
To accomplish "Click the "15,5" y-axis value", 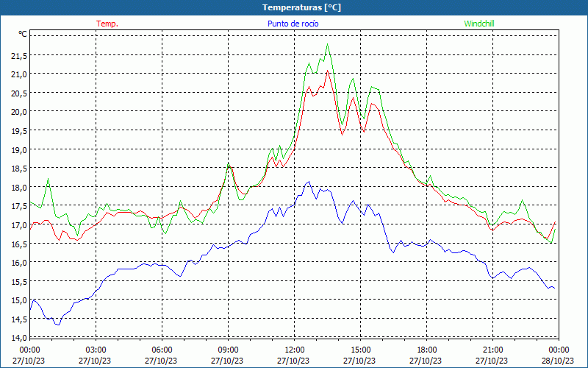I will pos(19,282).
